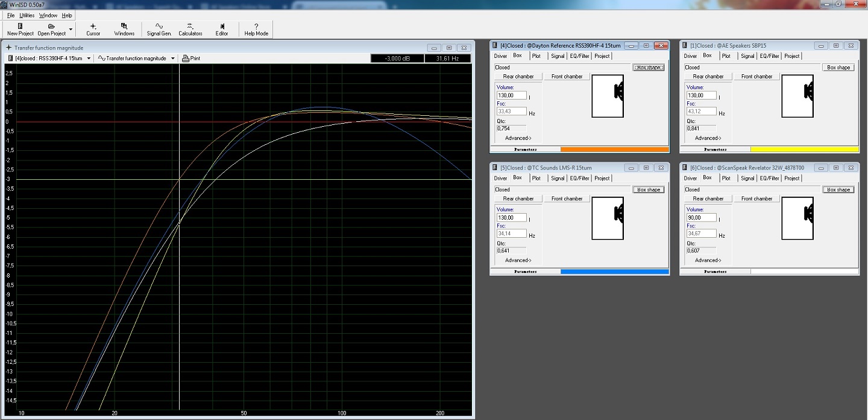This screenshot has width=868, height=420.
Task: Close the Dayton Reference RSS390HF-4 window
Action: click(661, 46)
